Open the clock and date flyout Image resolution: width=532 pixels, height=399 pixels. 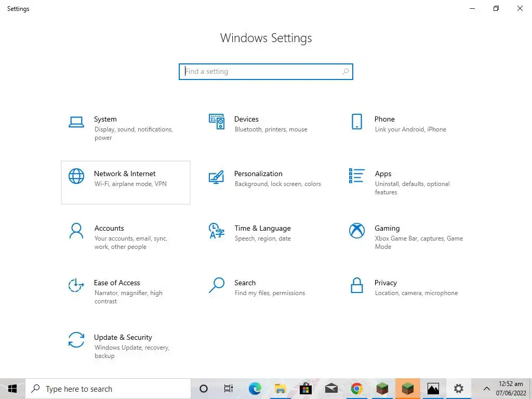point(511,389)
